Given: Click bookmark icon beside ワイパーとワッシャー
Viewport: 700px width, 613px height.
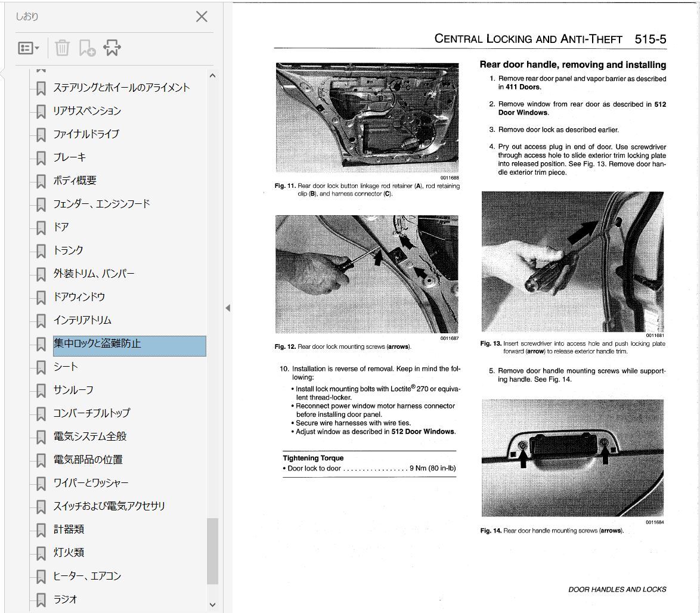Looking at the screenshot, I should tap(41, 484).
